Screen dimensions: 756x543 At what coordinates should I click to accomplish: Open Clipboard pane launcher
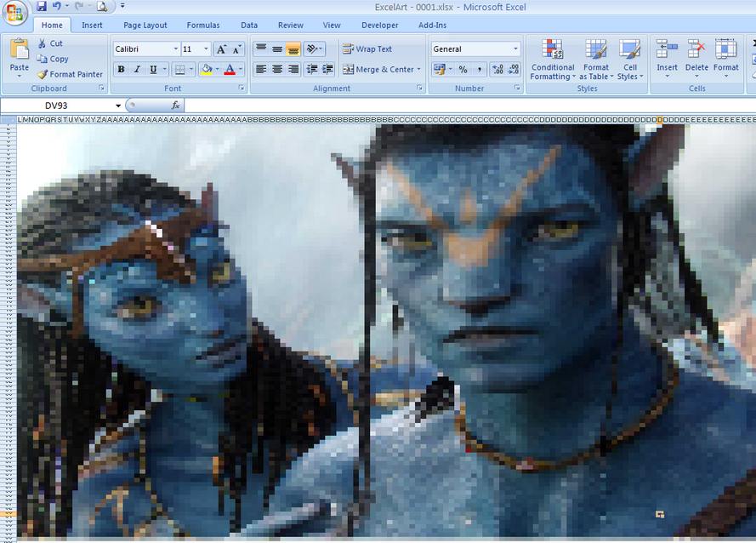coord(101,88)
